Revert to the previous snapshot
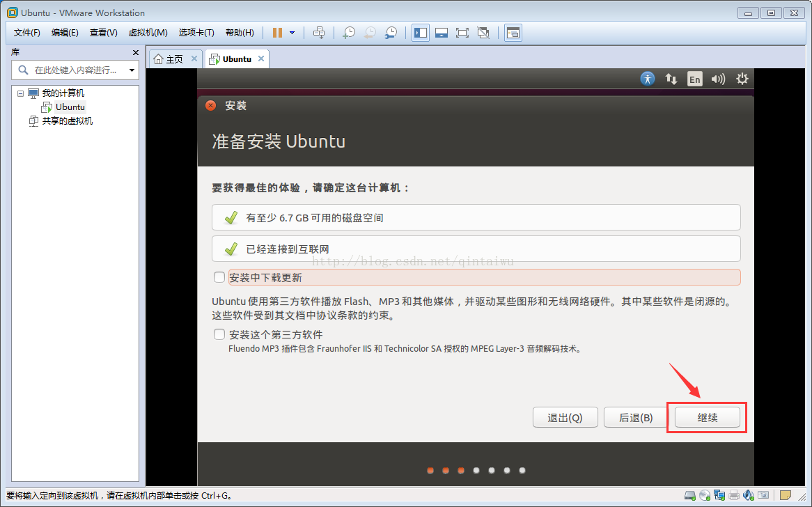Screen dimensions: 812x507 (370, 33)
